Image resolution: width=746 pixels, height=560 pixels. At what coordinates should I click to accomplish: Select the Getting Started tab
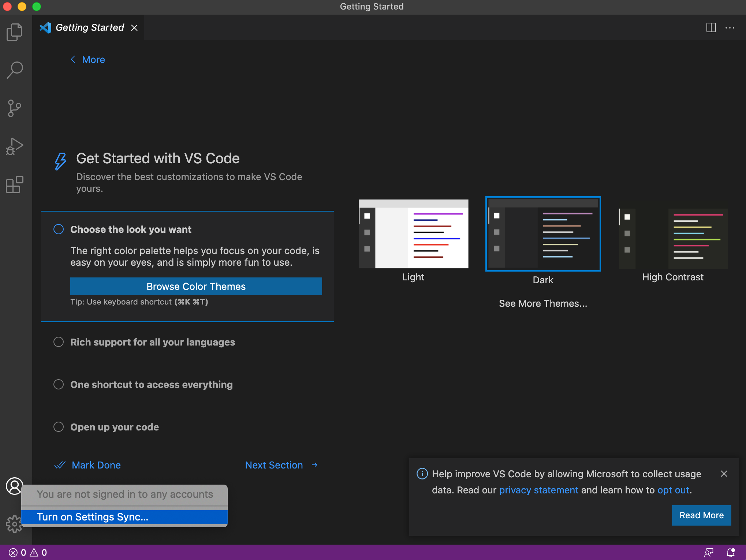pyautogui.click(x=90, y=27)
